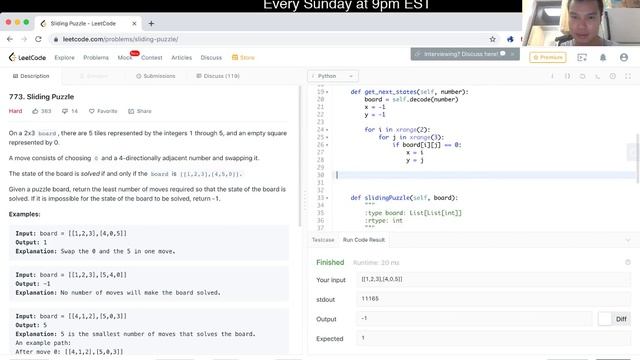
Task: Open the notifications bell
Action: tap(603, 58)
